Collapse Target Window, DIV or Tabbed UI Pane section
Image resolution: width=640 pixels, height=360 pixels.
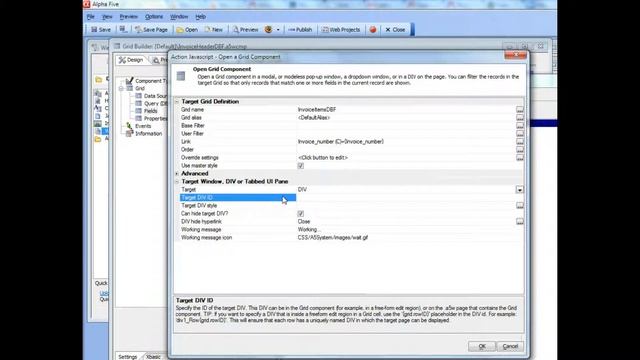pyautogui.click(x=177, y=182)
